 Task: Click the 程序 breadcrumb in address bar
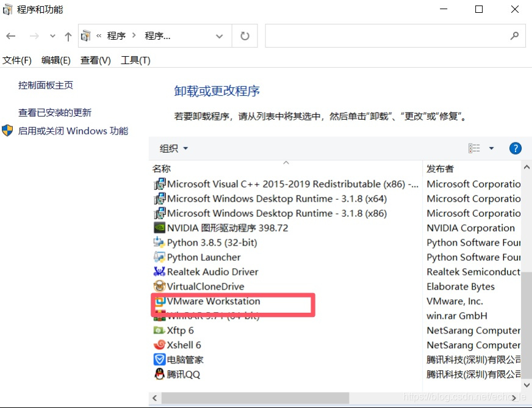(116, 35)
